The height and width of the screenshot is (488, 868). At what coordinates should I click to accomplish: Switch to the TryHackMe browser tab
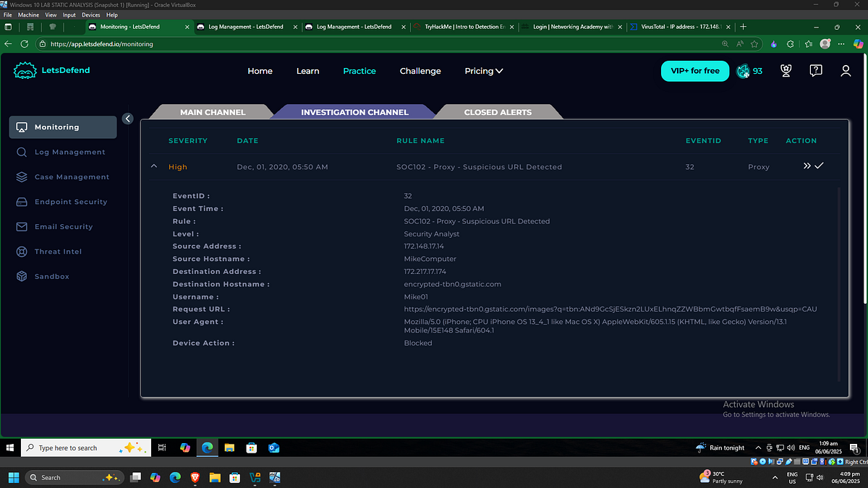tap(464, 27)
